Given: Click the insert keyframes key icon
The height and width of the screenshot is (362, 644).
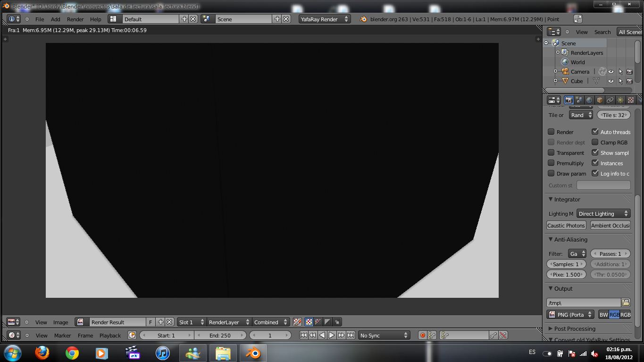Looking at the screenshot, I should pyautogui.click(x=493, y=335).
